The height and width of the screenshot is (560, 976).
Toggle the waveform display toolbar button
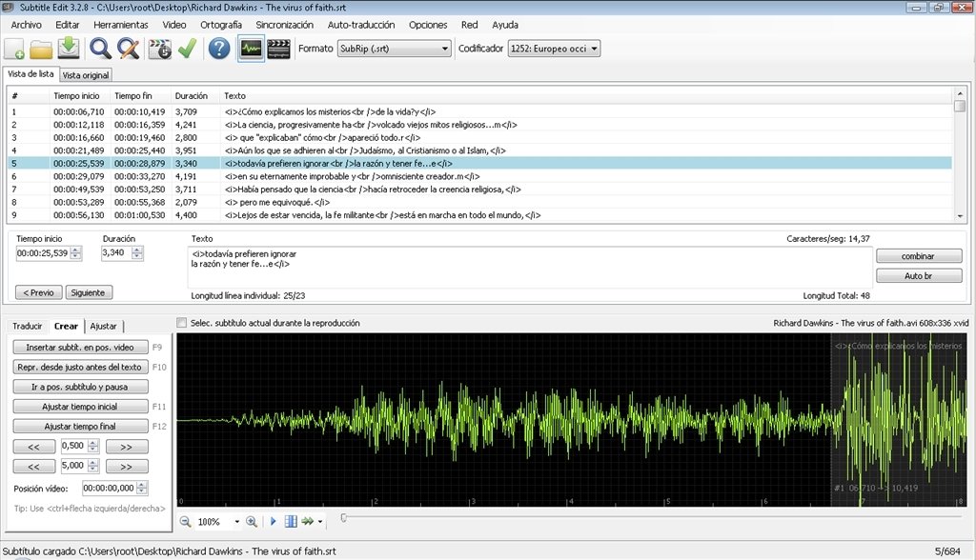[251, 49]
